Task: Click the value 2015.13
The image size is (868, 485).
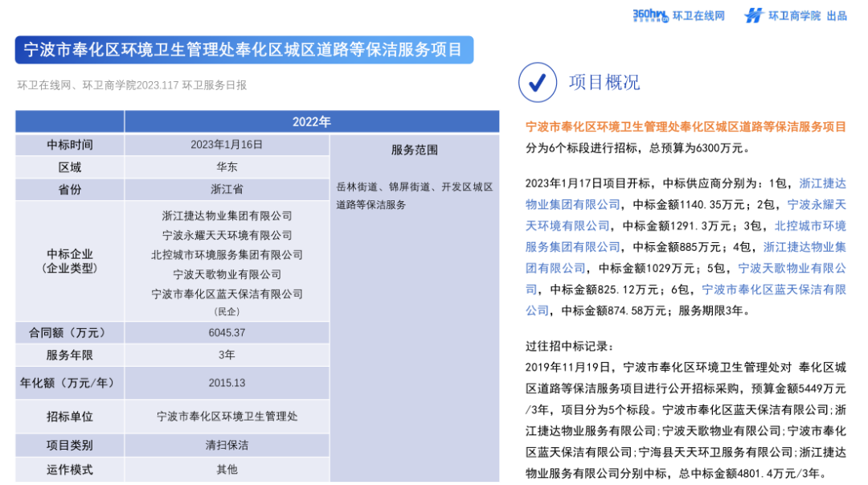Action: click(227, 383)
